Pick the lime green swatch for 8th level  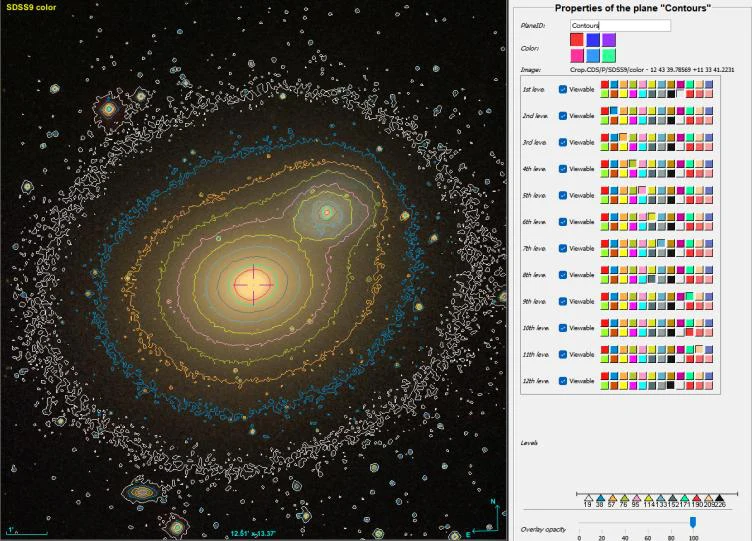click(604, 279)
